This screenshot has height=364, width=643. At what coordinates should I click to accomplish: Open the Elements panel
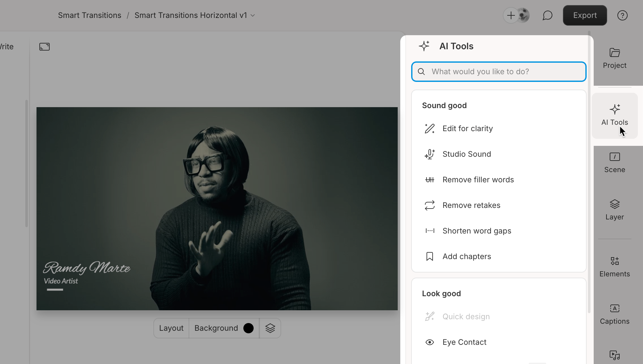click(x=615, y=267)
